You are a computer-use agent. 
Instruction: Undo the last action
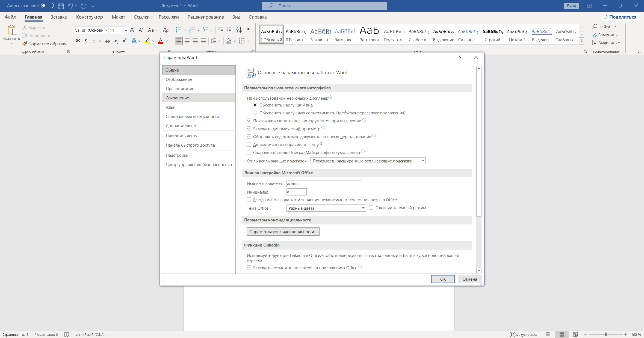[70, 6]
